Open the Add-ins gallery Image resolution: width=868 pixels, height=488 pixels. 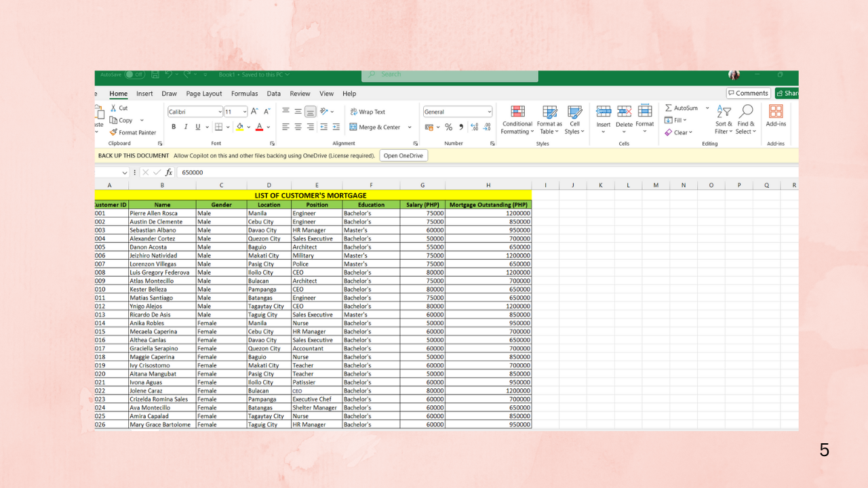(776, 117)
